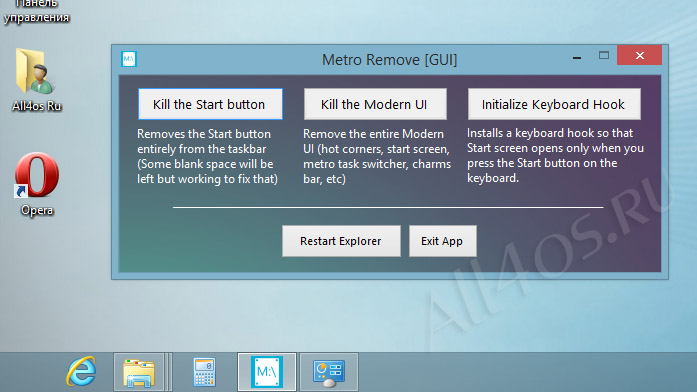Click the 'Removes the Start button' description text

[x=208, y=156]
